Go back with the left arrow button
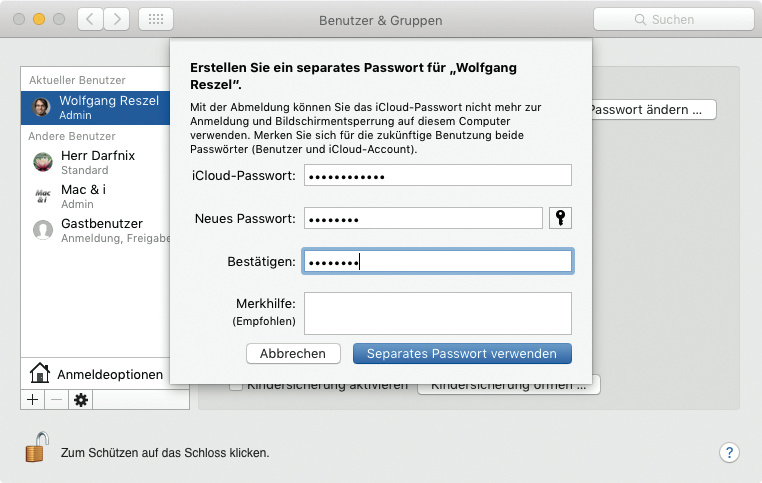762x483 pixels. click(90, 19)
